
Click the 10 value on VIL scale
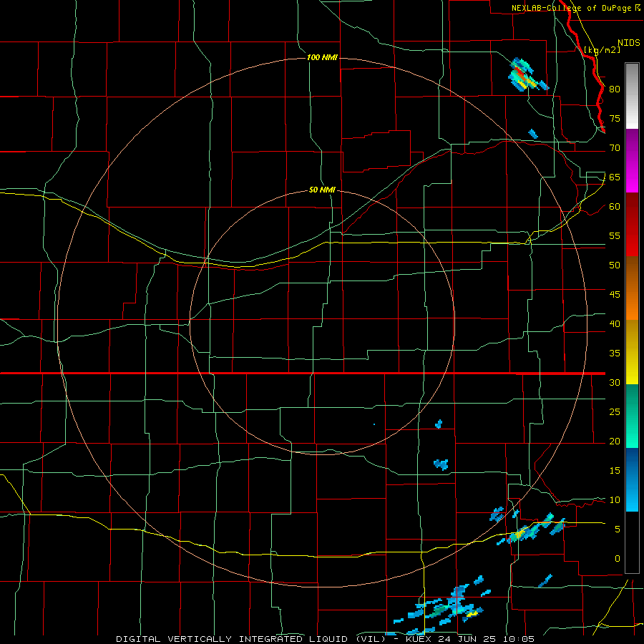(x=615, y=500)
